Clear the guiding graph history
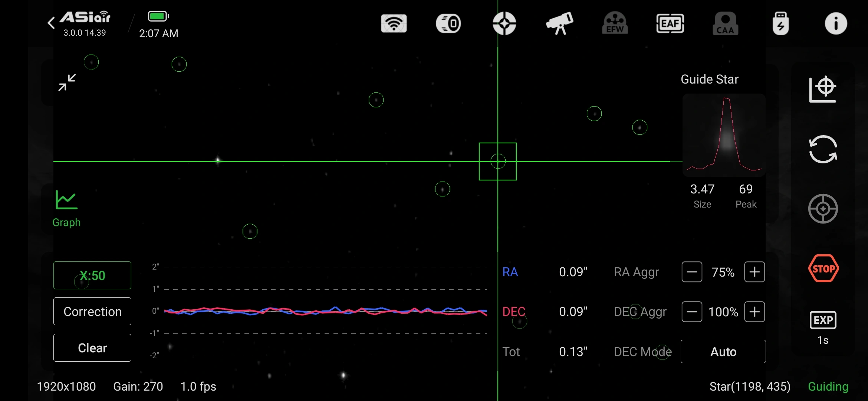The image size is (868, 401). 92,348
